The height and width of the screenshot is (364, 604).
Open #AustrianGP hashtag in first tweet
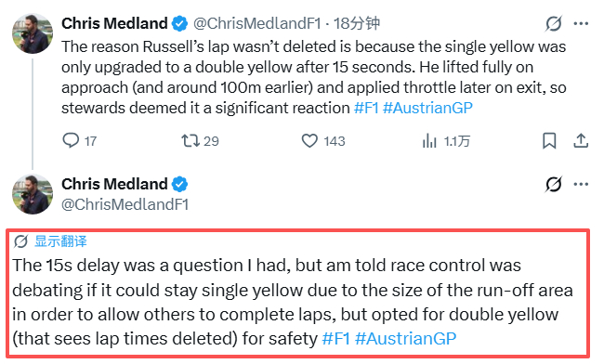coord(427,108)
